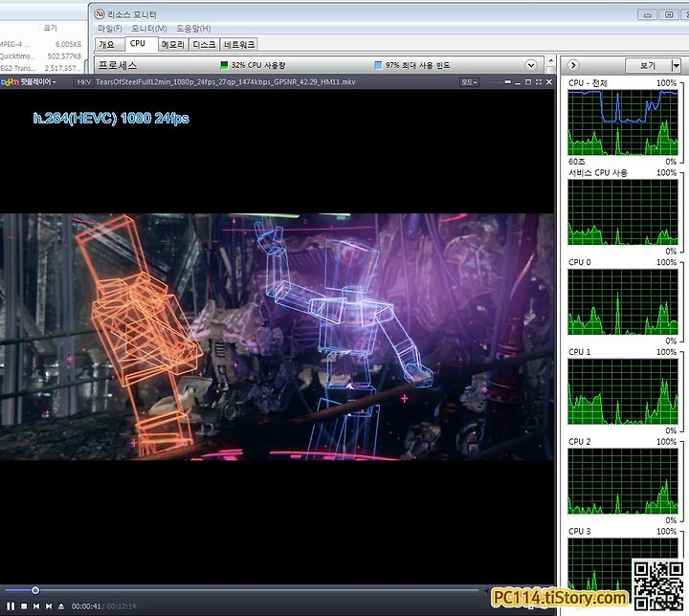
Task: Switch to the 개요 tab
Action: 109,44
